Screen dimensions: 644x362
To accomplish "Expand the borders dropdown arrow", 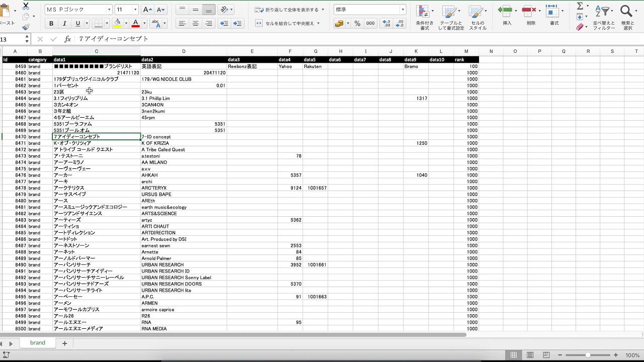I will (x=107, y=24).
